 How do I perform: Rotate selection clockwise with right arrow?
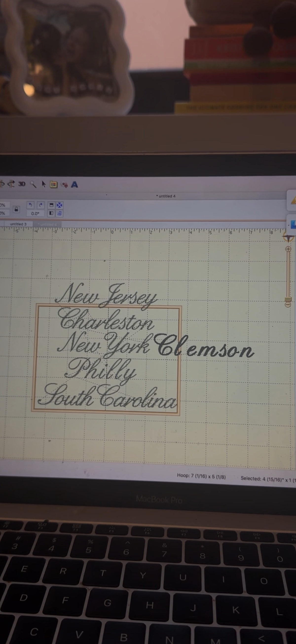point(40,205)
